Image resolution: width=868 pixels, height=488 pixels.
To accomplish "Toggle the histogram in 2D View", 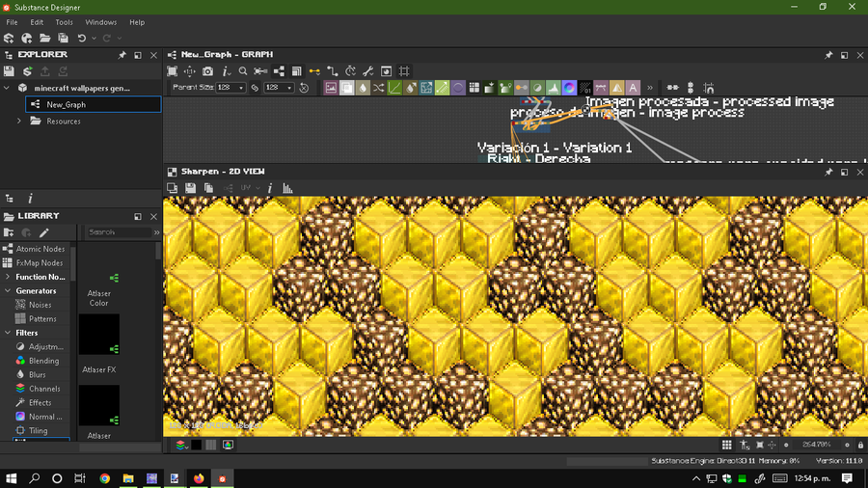I will click(x=287, y=188).
